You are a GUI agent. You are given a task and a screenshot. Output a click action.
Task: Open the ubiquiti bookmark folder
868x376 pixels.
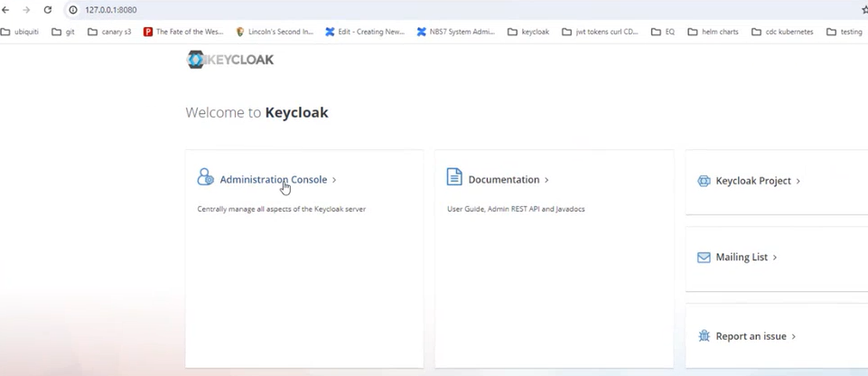pyautogui.click(x=20, y=33)
